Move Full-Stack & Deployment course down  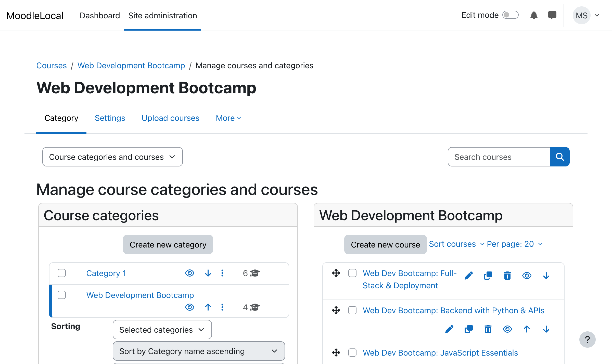[x=546, y=276]
